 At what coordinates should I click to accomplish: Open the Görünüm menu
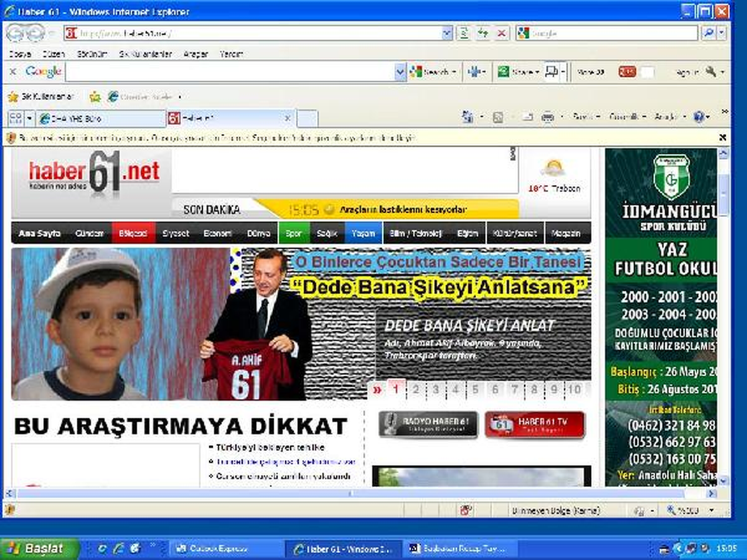click(92, 54)
